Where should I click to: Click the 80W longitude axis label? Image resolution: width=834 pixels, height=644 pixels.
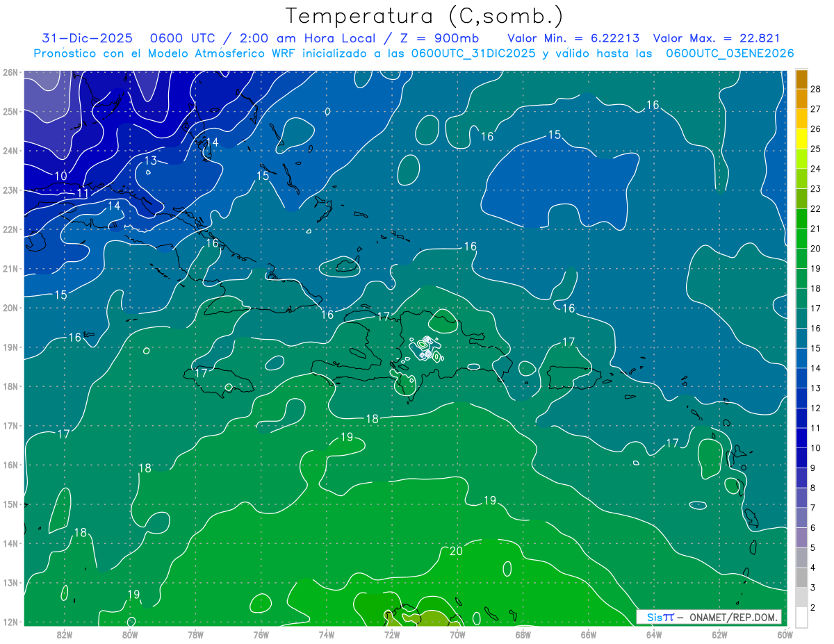[x=130, y=634]
